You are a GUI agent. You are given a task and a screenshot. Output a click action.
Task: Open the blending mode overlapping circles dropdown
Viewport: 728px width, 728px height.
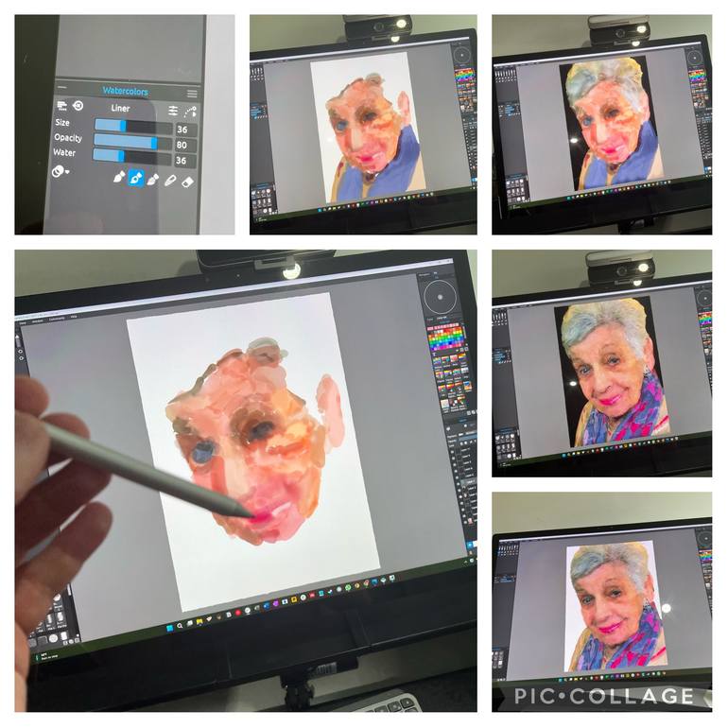(x=61, y=171)
